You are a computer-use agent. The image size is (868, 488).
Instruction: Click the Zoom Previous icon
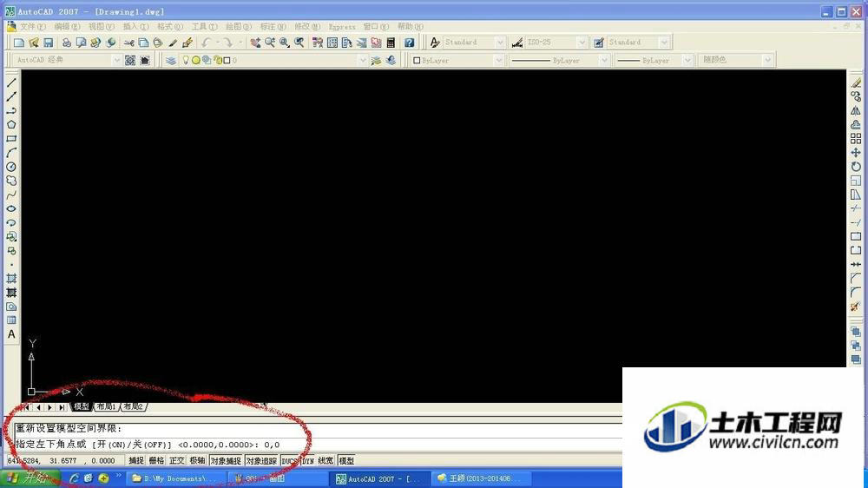tap(299, 43)
